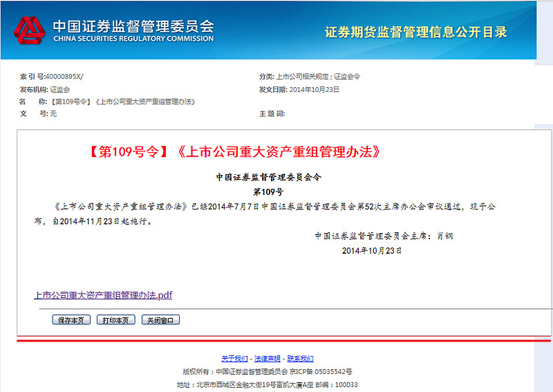The height and width of the screenshot is (392, 553).
Task: Click the 证券期货监督管理信息公开目录 banner text
Action: point(416,32)
